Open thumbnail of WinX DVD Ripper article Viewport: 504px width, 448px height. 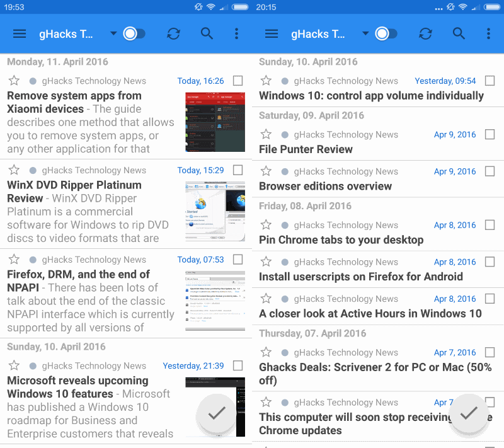tap(215, 211)
